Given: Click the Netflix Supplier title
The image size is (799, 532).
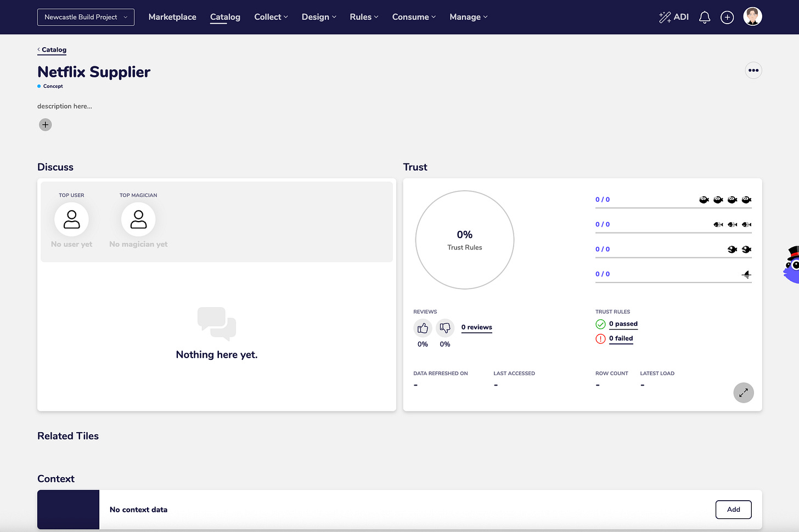Looking at the screenshot, I should [x=94, y=72].
